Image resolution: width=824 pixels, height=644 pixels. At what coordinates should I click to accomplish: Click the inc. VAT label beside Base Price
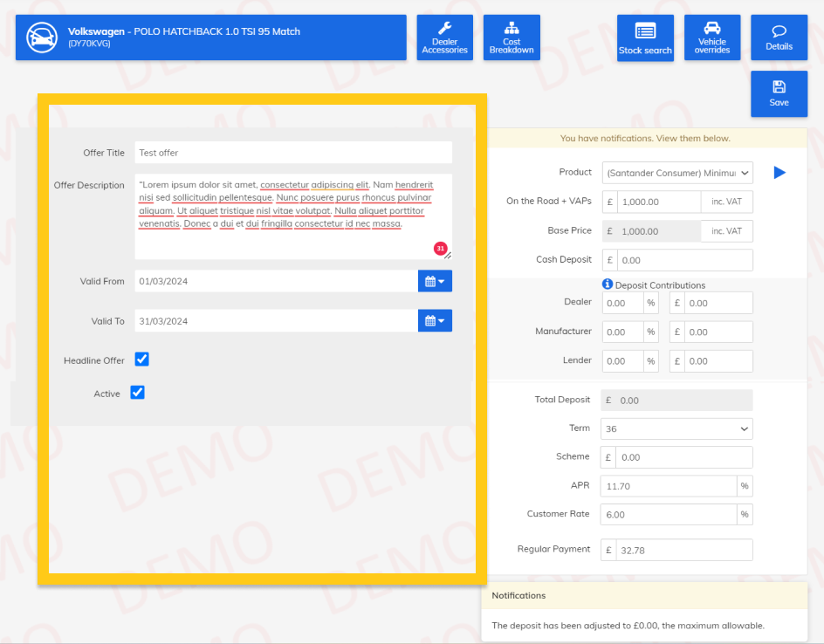727,231
